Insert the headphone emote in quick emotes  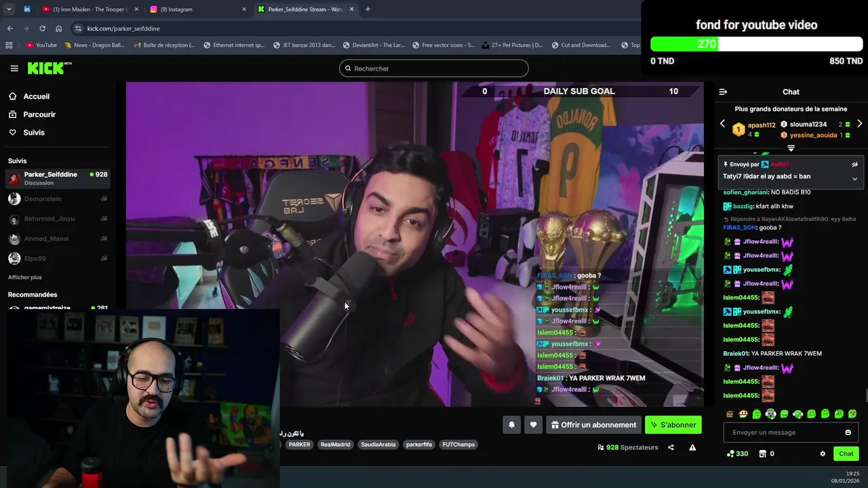click(x=770, y=414)
